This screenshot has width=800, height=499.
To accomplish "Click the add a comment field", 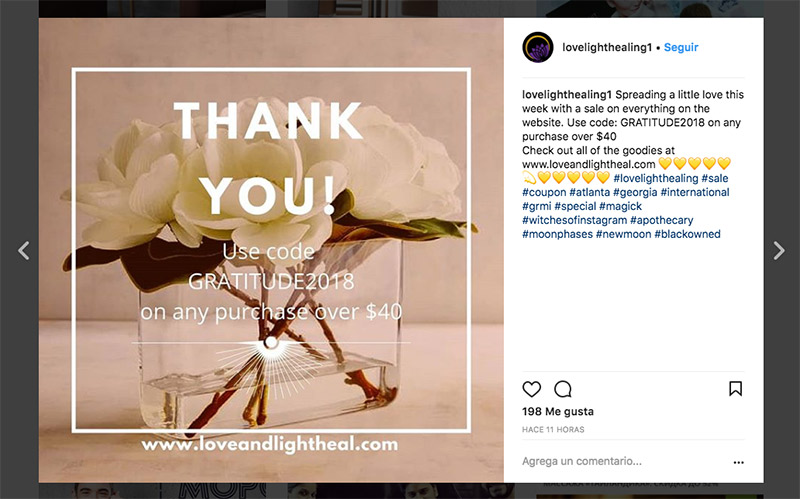I will point(622,461).
